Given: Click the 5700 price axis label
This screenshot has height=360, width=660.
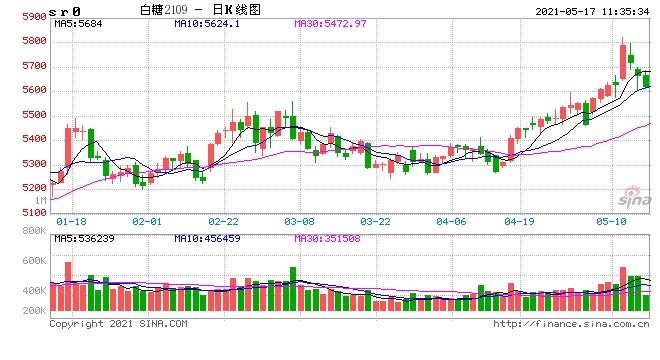Looking at the screenshot, I should 34,66.
